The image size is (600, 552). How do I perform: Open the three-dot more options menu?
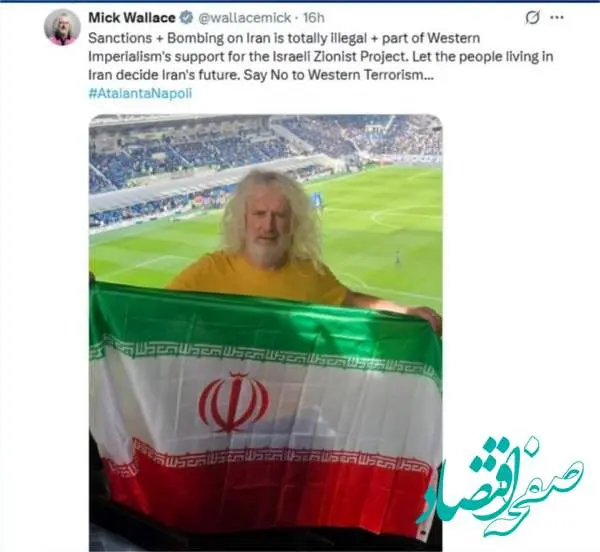coord(557,17)
